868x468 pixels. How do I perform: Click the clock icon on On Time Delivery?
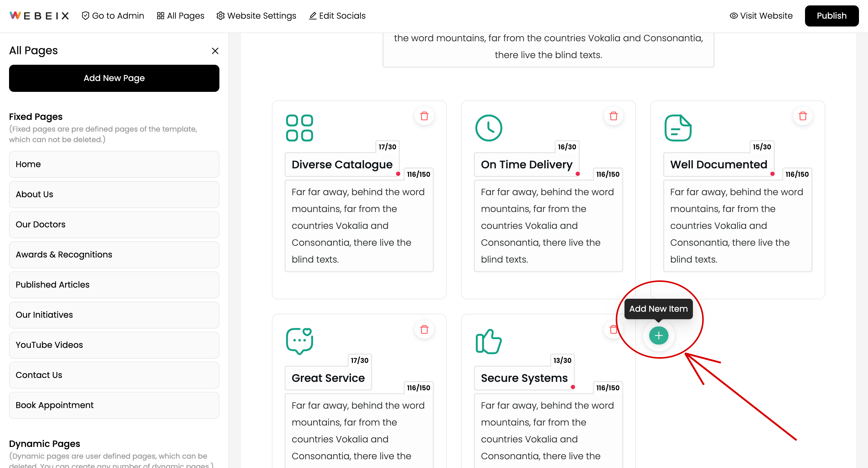coord(489,128)
